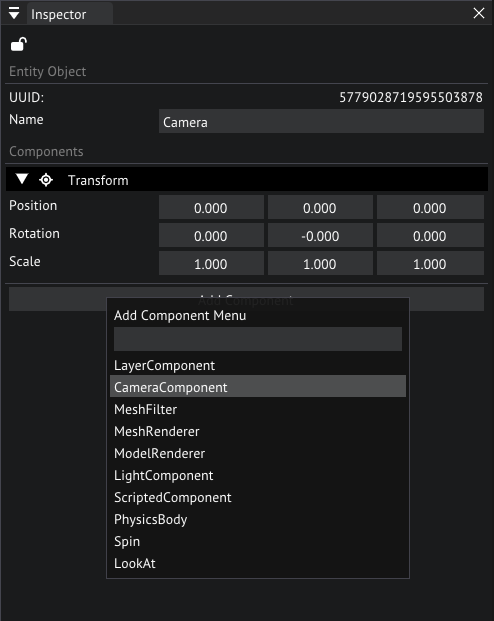Open the Inspector panel dropdown arrow
This screenshot has height=621, width=494.
(14, 14)
